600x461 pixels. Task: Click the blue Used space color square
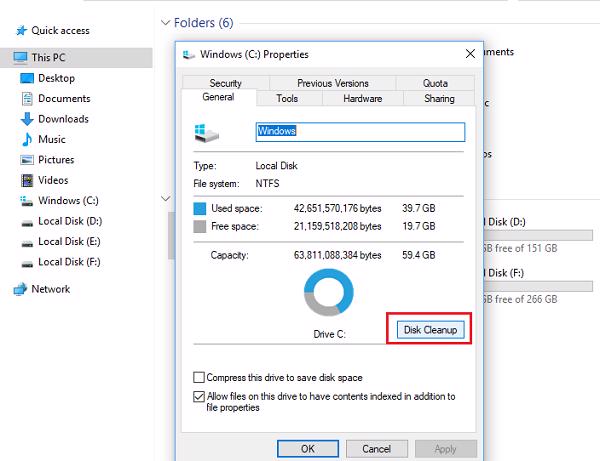(x=199, y=209)
